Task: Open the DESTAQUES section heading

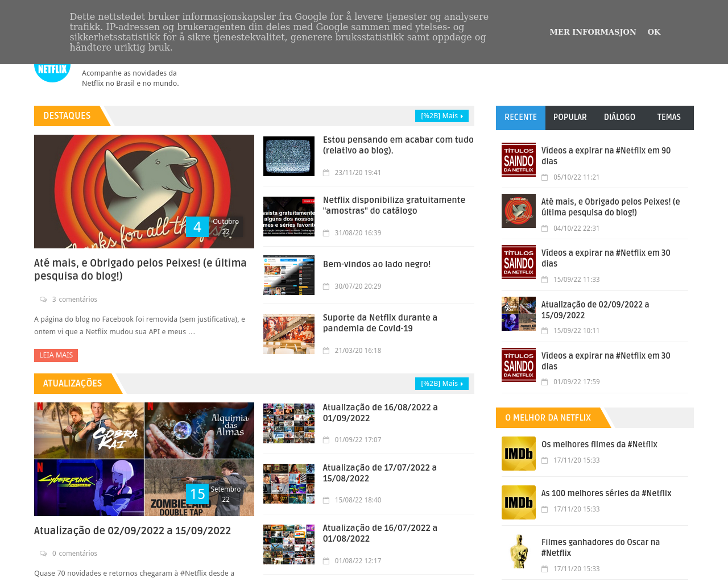Action: click(x=67, y=116)
